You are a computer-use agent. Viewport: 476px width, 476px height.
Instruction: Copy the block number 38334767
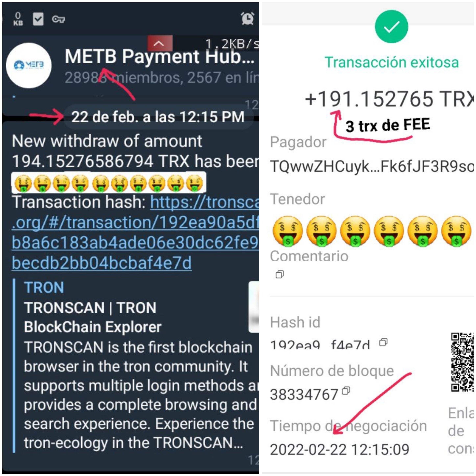tap(346, 391)
